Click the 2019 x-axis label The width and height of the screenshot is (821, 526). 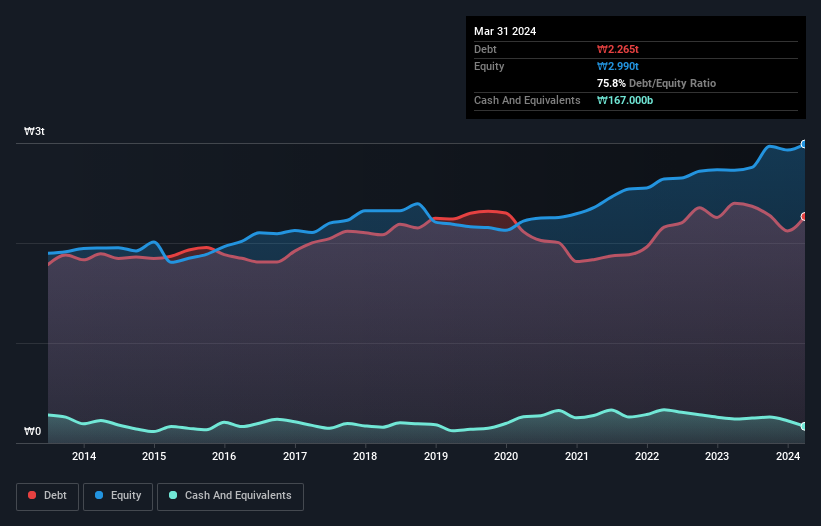pyautogui.click(x=436, y=456)
